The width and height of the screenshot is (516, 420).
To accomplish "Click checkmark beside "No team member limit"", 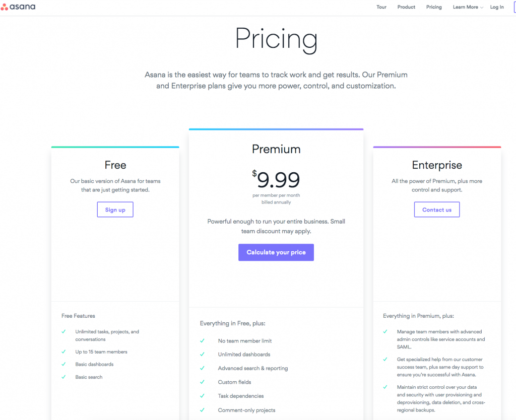I will coord(202,340).
